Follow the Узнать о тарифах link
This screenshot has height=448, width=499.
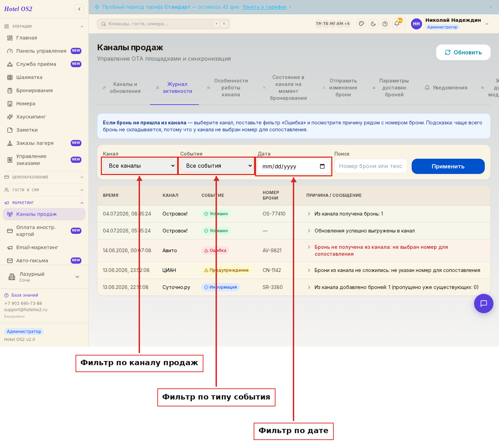[x=265, y=7]
